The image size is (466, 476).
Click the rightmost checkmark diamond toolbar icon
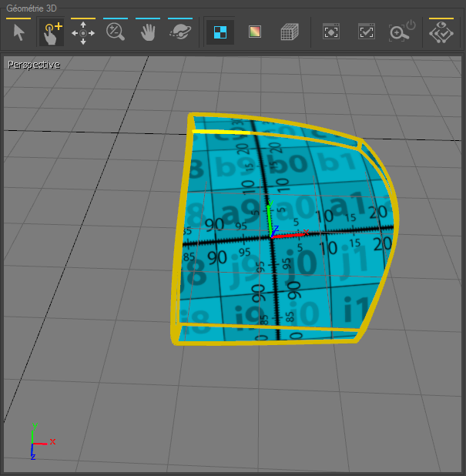click(x=441, y=32)
